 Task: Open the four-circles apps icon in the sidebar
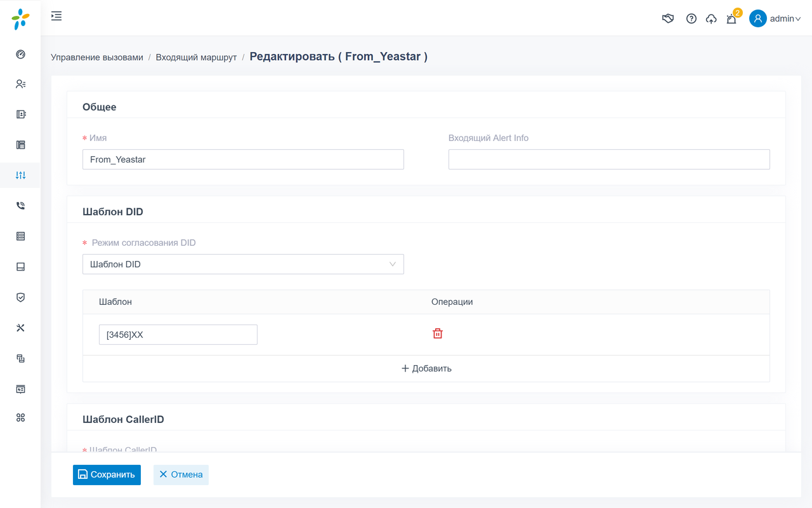(20, 417)
